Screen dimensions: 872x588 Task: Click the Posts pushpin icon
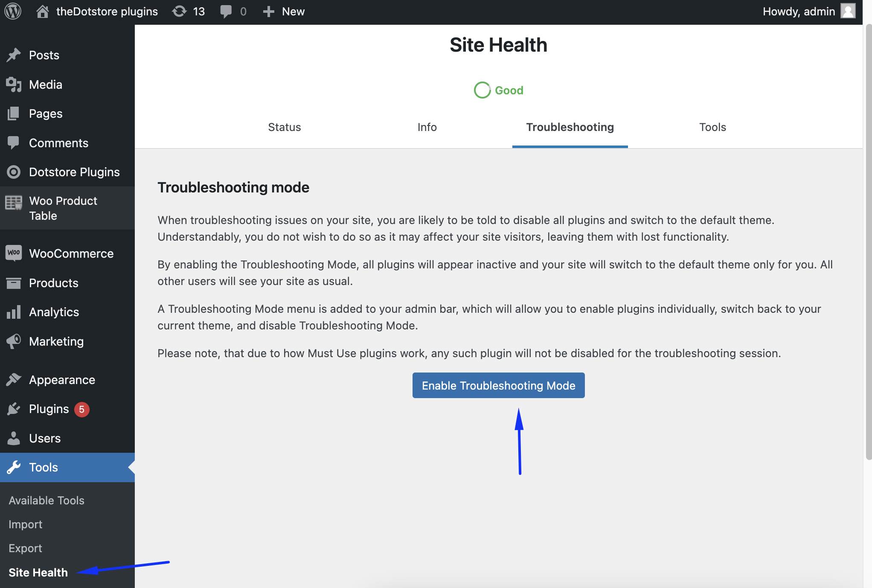[x=14, y=55]
